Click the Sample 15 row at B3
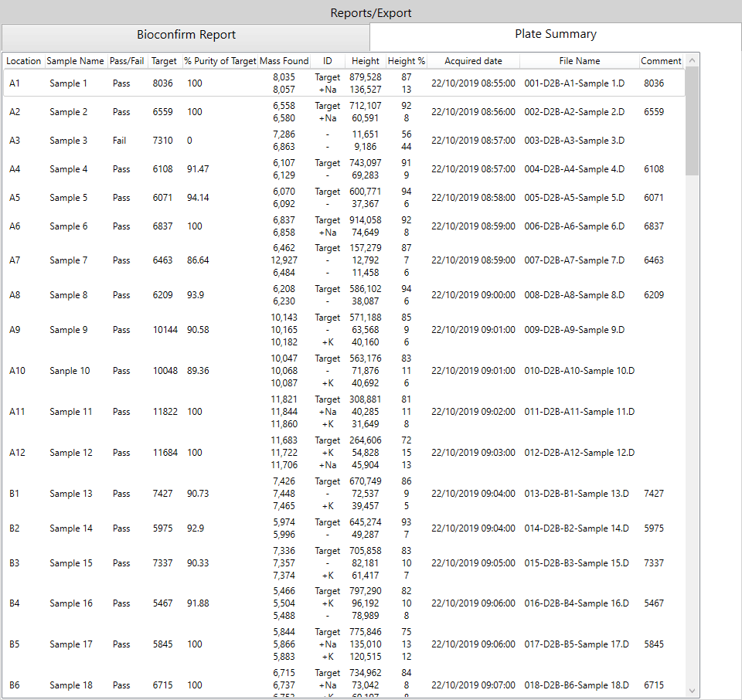742x700 pixels. 70,563
